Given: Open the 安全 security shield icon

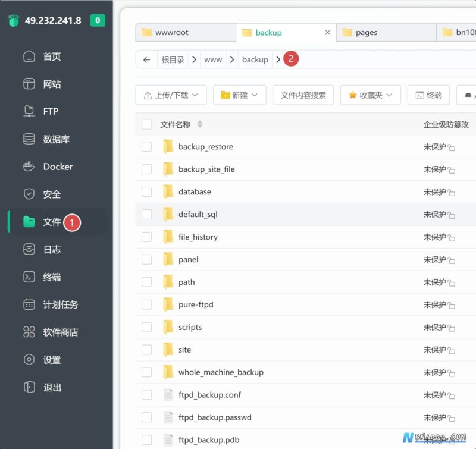Looking at the screenshot, I should click(29, 194).
